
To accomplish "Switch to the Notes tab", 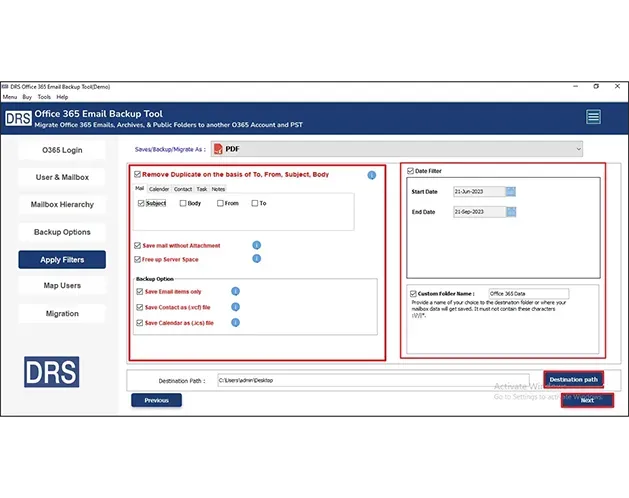I will point(218,189).
